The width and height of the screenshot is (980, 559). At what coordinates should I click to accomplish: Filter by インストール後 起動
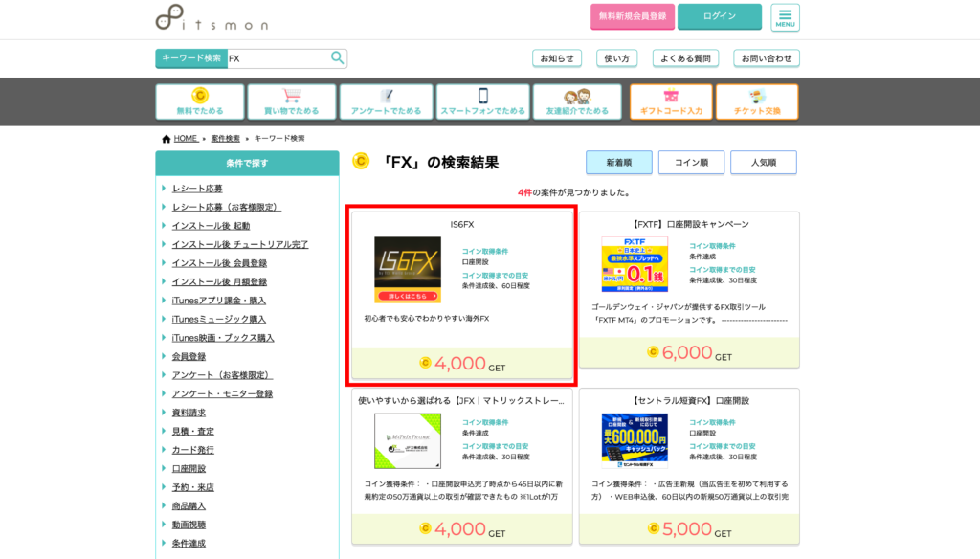click(211, 226)
